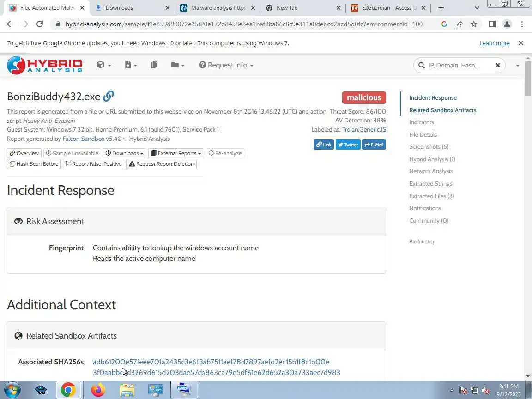The image size is (532, 399).
Task: Open the Overview button
Action: pyautogui.click(x=24, y=153)
